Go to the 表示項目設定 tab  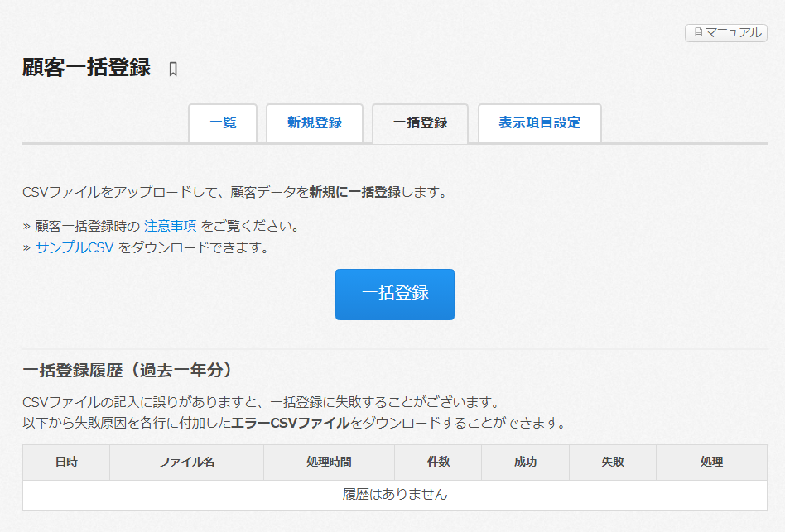click(x=539, y=122)
